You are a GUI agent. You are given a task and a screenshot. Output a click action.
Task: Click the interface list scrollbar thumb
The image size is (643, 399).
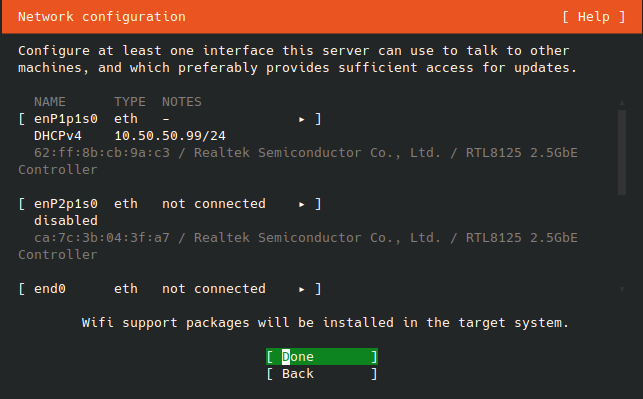point(622,153)
